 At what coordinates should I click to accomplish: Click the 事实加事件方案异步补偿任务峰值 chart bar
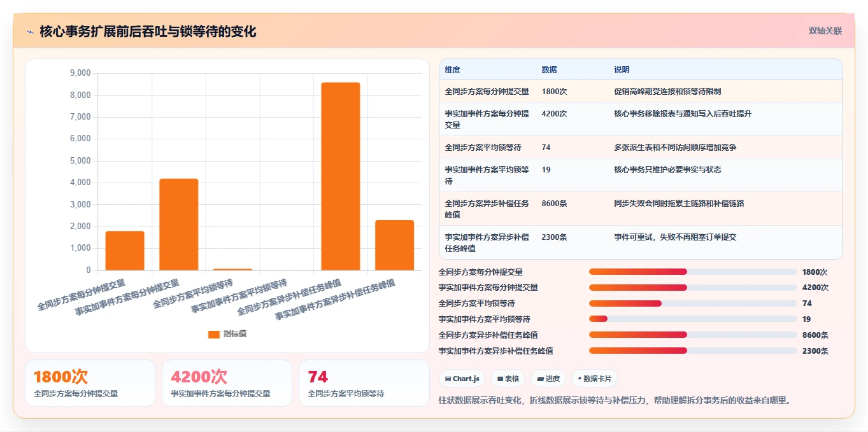coord(394,246)
